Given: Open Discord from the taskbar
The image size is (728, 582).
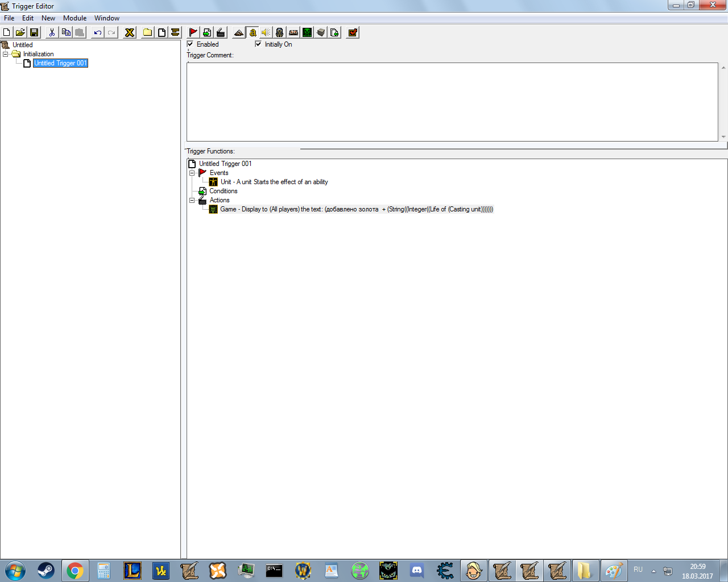Looking at the screenshot, I should [x=417, y=570].
